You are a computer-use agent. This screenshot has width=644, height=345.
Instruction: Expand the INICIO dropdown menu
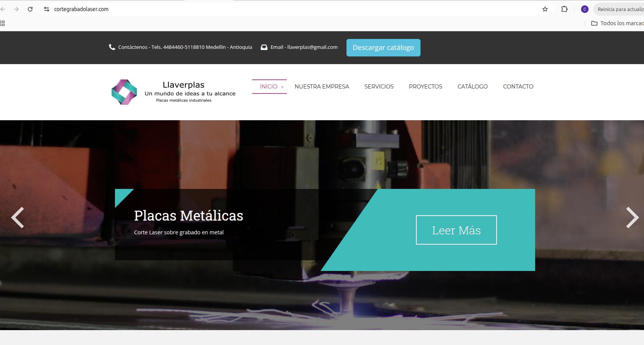(269, 87)
